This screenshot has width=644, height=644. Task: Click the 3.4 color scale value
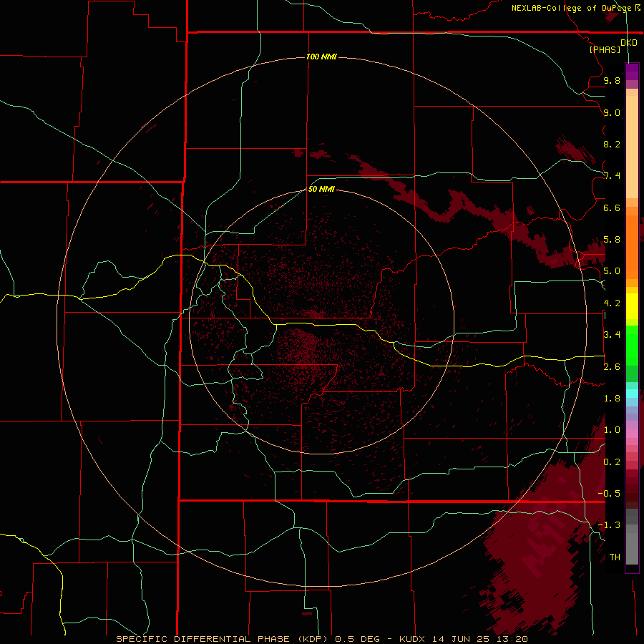click(612, 335)
